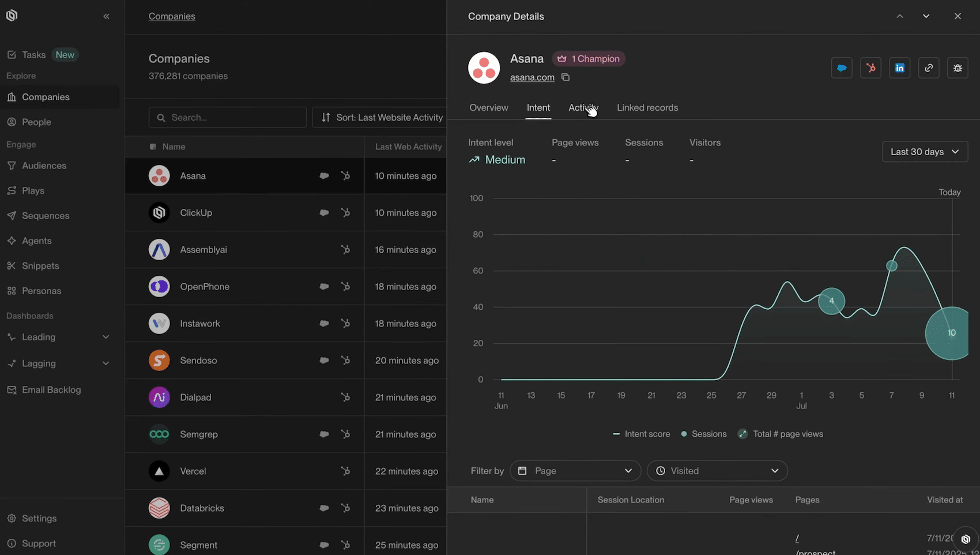Click HubSpot icon in ClickUp row
This screenshot has width=980, height=555.
(x=345, y=213)
